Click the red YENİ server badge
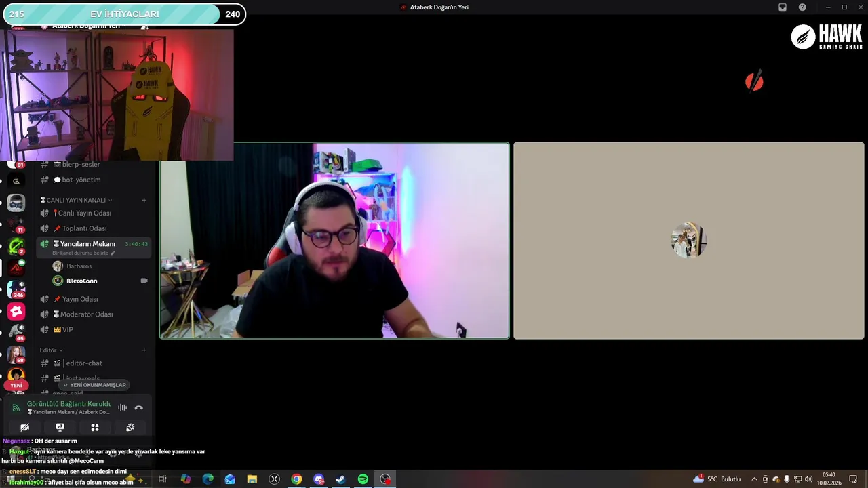This screenshot has height=488, width=868. (x=16, y=385)
